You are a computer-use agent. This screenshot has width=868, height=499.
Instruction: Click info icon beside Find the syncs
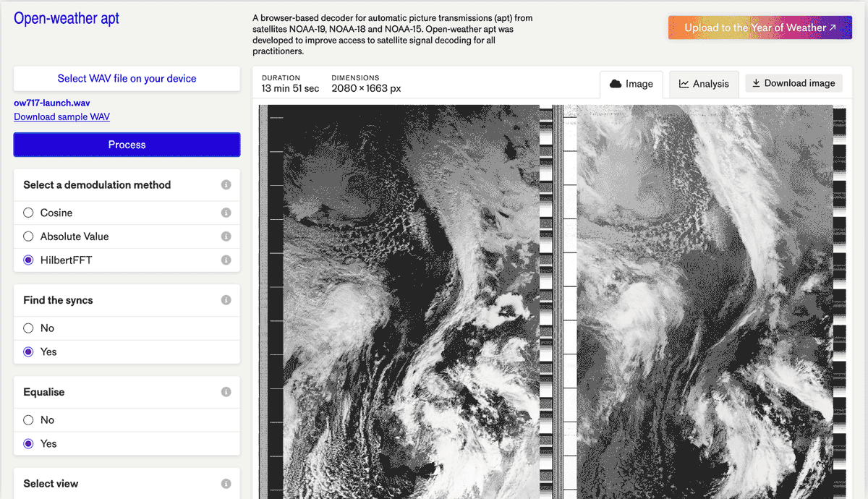tap(226, 300)
